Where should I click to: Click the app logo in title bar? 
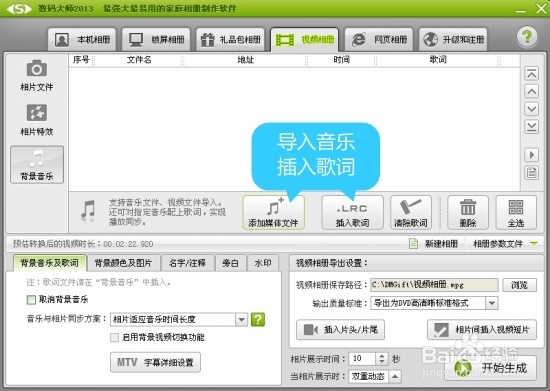pyautogui.click(x=19, y=9)
